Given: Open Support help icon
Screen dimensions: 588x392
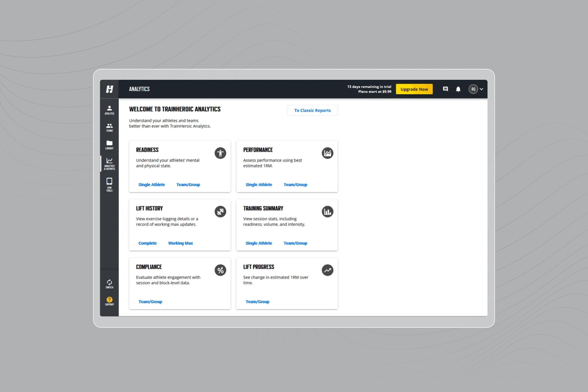Looking at the screenshot, I should [x=109, y=301].
